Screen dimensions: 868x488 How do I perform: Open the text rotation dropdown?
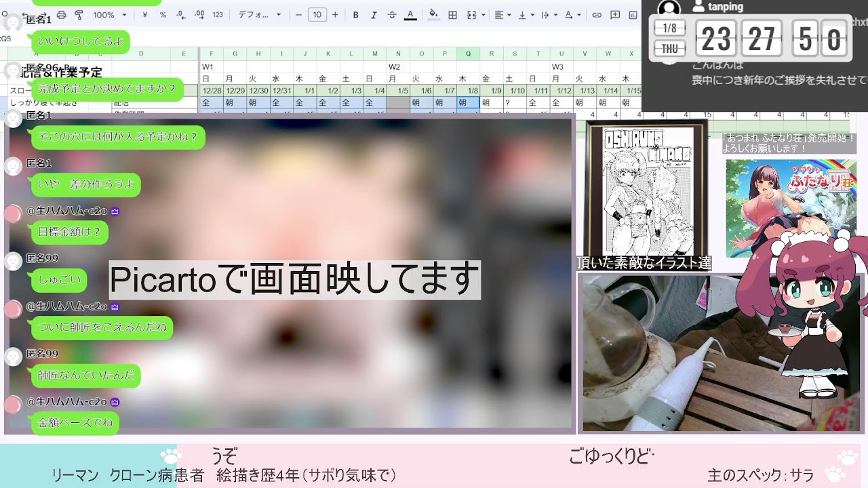click(x=572, y=15)
